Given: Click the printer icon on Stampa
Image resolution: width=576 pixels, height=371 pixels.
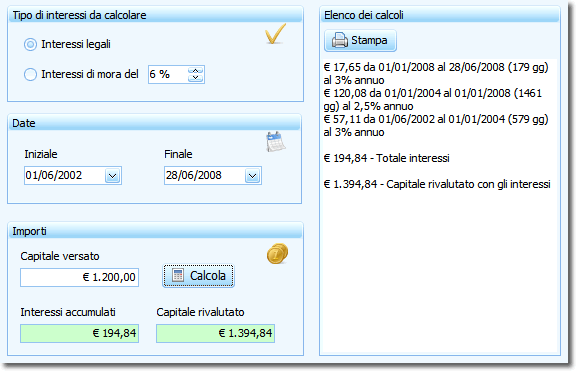Looking at the screenshot, I should point(339,40).
